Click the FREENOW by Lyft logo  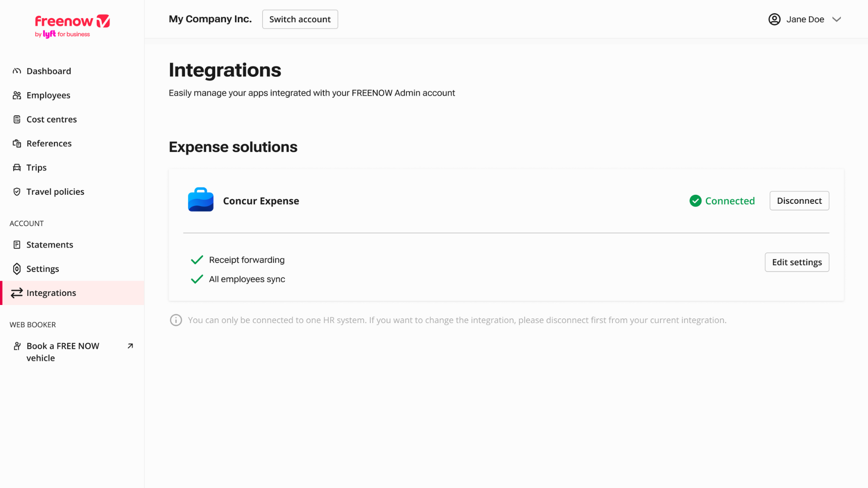(x=72, y=26)
